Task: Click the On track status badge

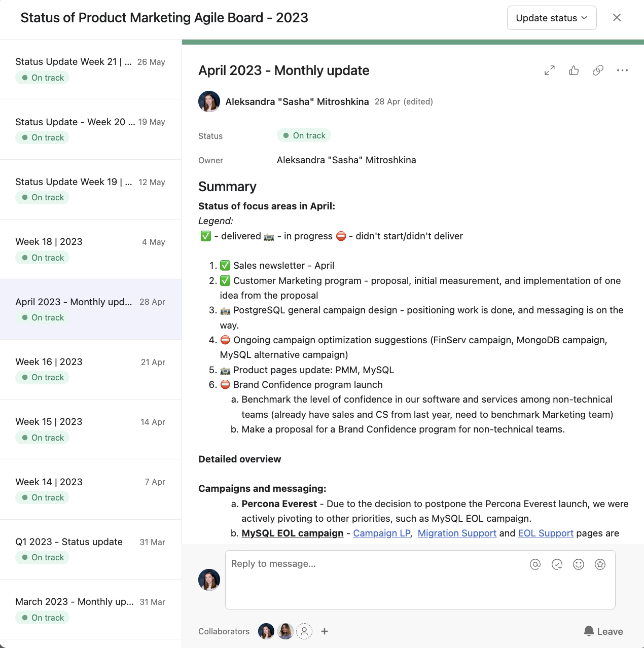Action: [304, 135]
